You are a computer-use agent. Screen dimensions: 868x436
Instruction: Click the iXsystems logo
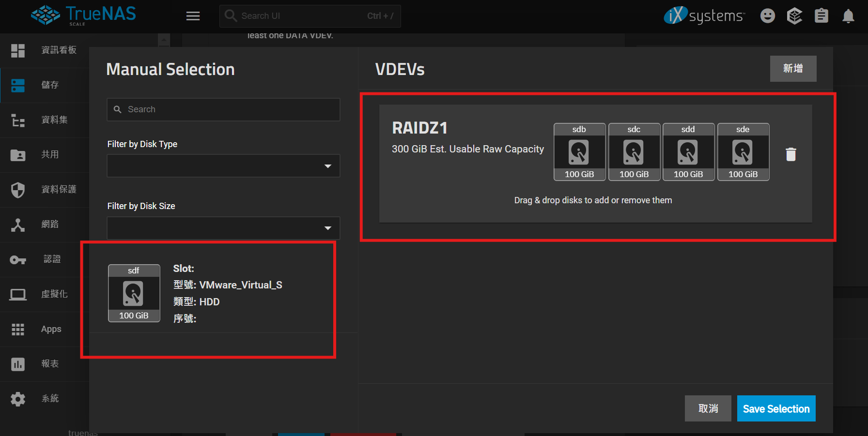click(704, 16)
